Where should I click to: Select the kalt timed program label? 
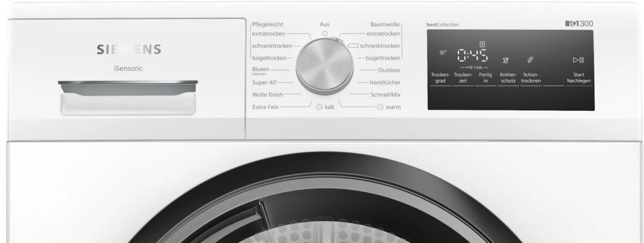pos(330,107)
